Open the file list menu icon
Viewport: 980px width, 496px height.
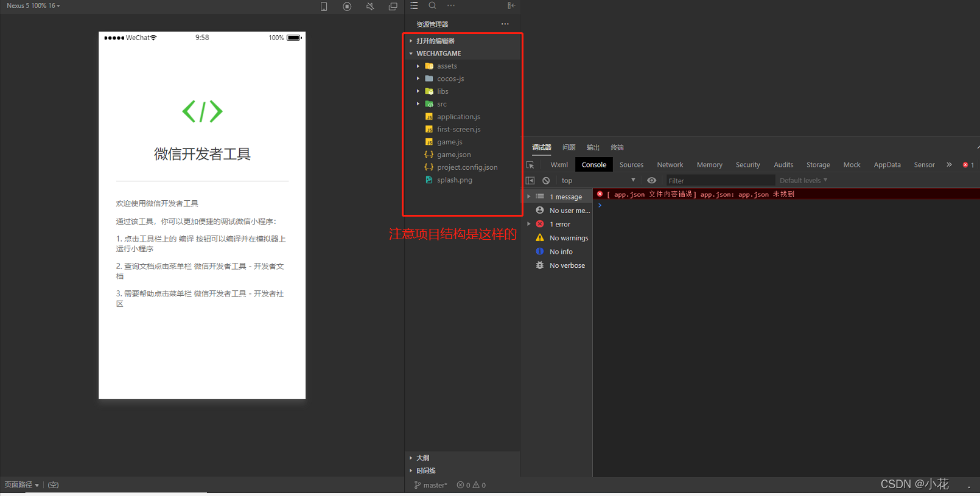[x=414, y=5]
